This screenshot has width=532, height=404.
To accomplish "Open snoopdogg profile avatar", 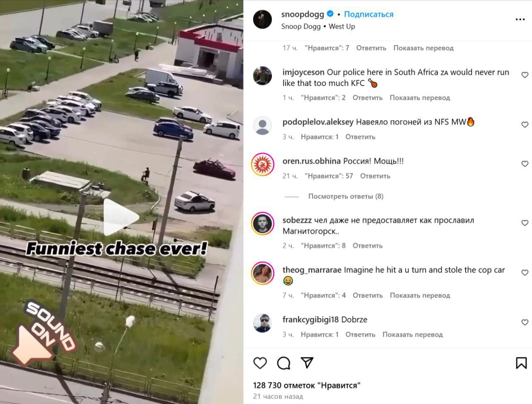I will [x=263, y=20].
